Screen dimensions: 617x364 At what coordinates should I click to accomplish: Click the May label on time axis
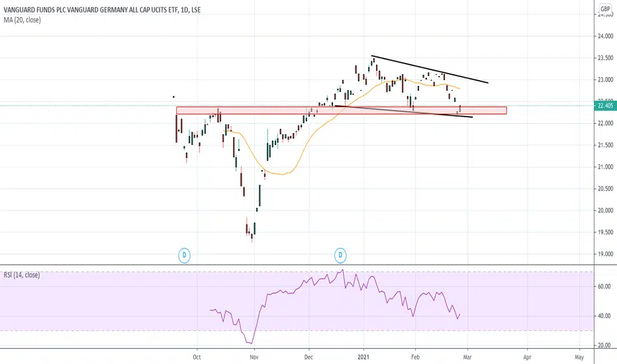579,357
